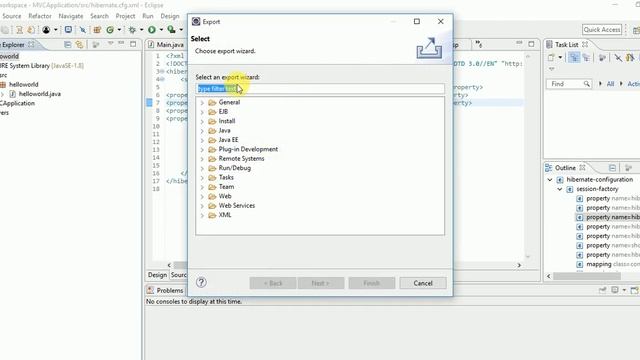
Task: Open the Project menu
Action: [x=125, y=16]
